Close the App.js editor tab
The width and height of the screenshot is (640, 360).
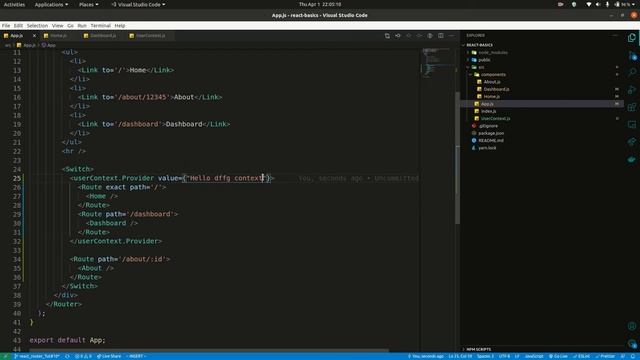(34, 36)
